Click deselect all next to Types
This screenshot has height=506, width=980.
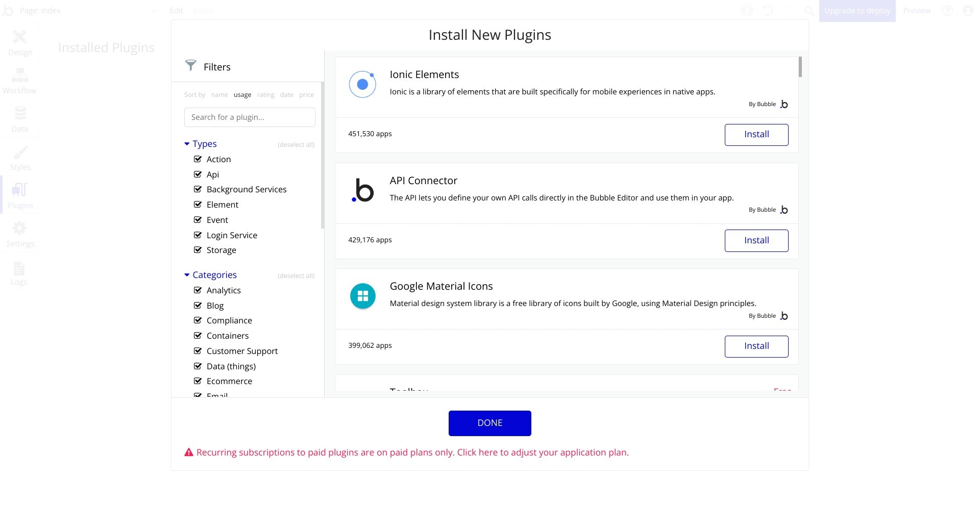click(296, 145)
